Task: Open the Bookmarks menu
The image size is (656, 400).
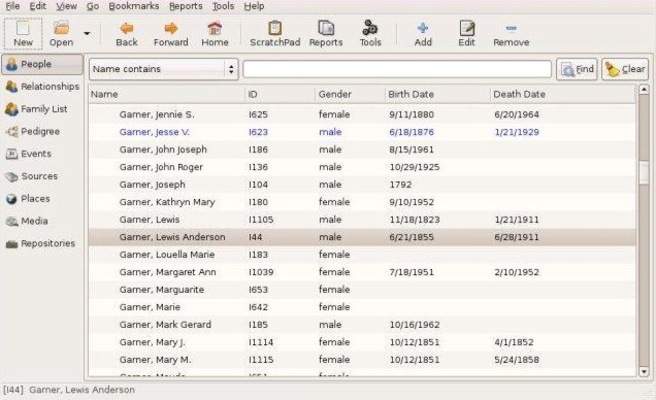Action: 132,6
